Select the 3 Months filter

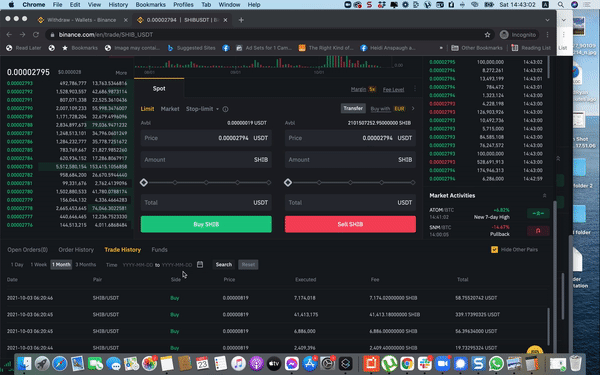pos(85,264)
